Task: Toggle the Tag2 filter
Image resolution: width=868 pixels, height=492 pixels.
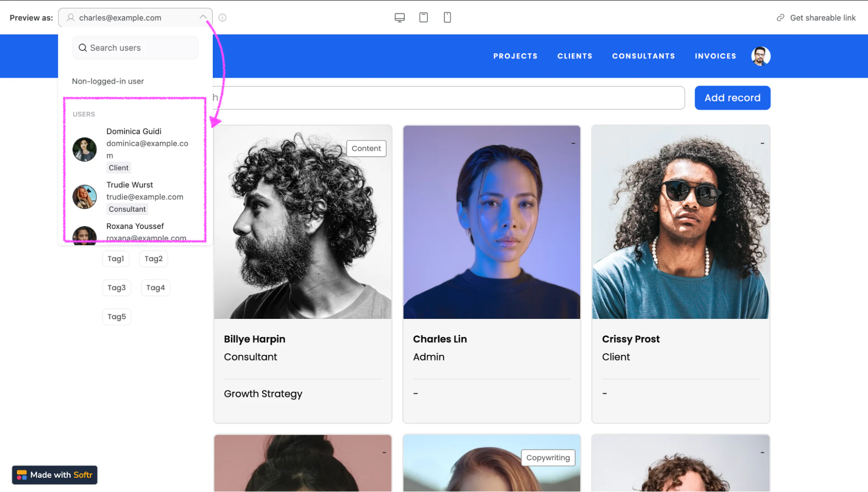Action: [x=153, y=259]
